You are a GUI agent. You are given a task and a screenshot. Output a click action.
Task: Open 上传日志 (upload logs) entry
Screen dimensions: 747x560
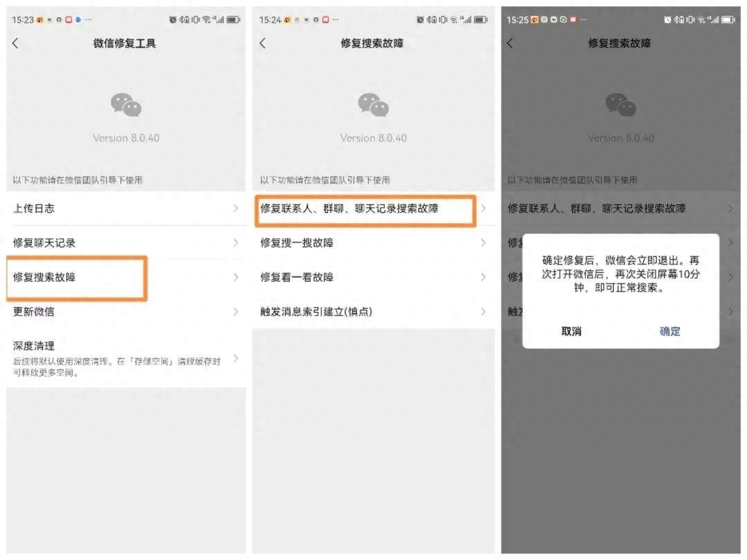[x=124, y=208]
